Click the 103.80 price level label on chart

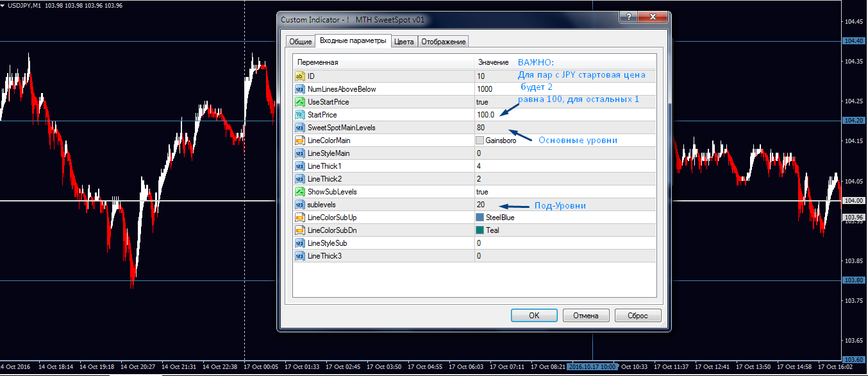[854, 280]
